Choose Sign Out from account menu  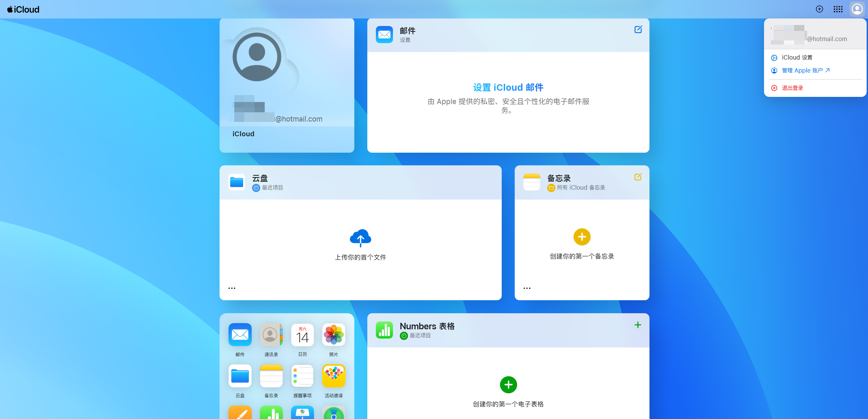pyautogui.click(x=792, y=88)
